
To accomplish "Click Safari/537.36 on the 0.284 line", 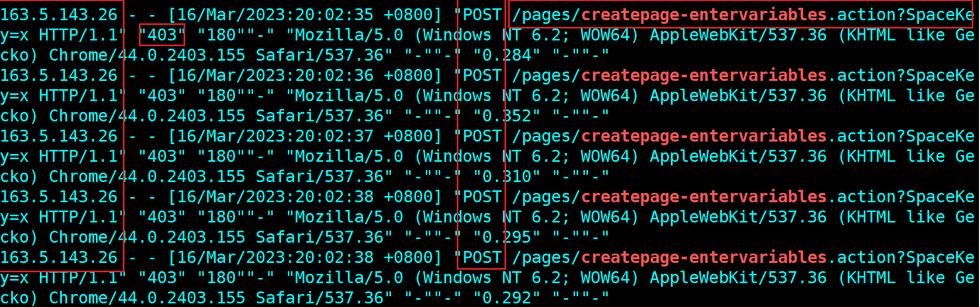I will coord(320,55).
